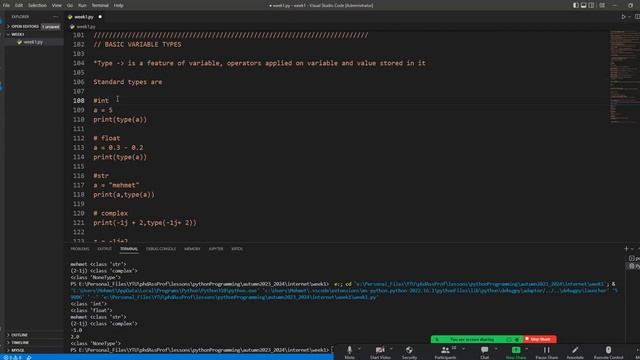The height and width of the screenshot is (360, 640).
Task: Click the '// BASIC VARIABLE TYPES' line
Action: point(137,44)
